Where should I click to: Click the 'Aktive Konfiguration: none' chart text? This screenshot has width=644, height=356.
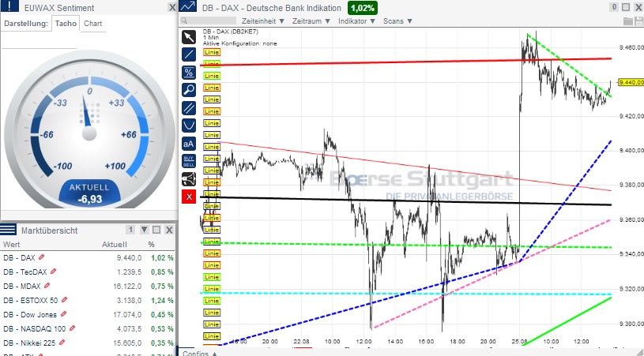pyautogui.click(x=240, y=43)
